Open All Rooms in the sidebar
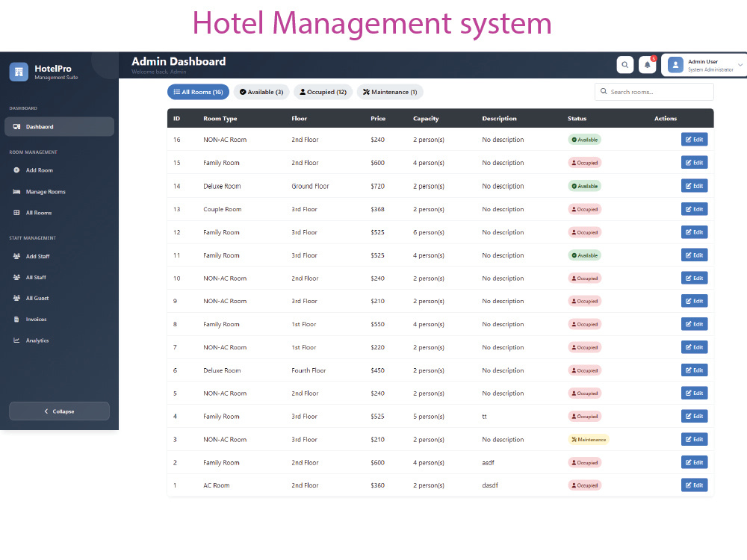Image resolution: width=747 pixels, height=560 pixels. pos(59,213)
